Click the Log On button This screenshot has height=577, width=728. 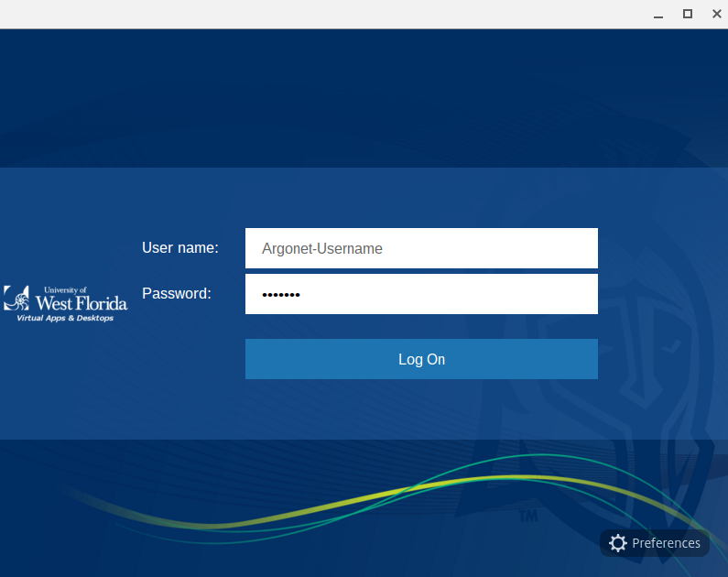[x=421, y=359]
